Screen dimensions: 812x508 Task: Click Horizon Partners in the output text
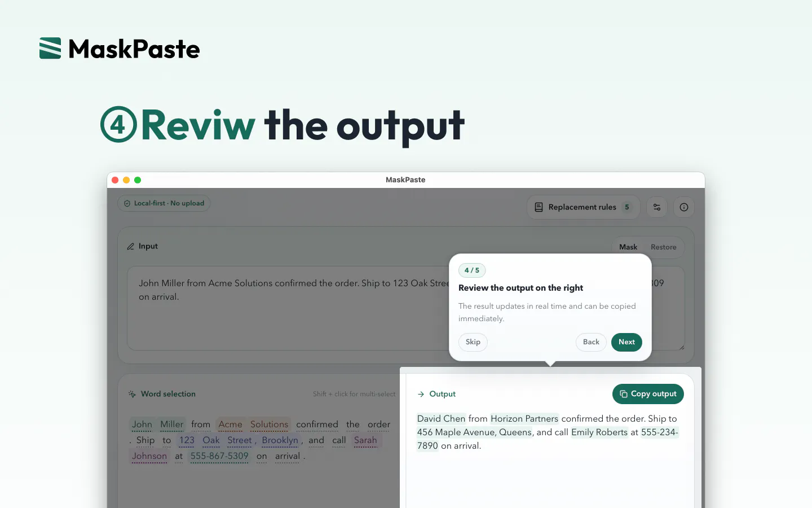pos(524,419)
